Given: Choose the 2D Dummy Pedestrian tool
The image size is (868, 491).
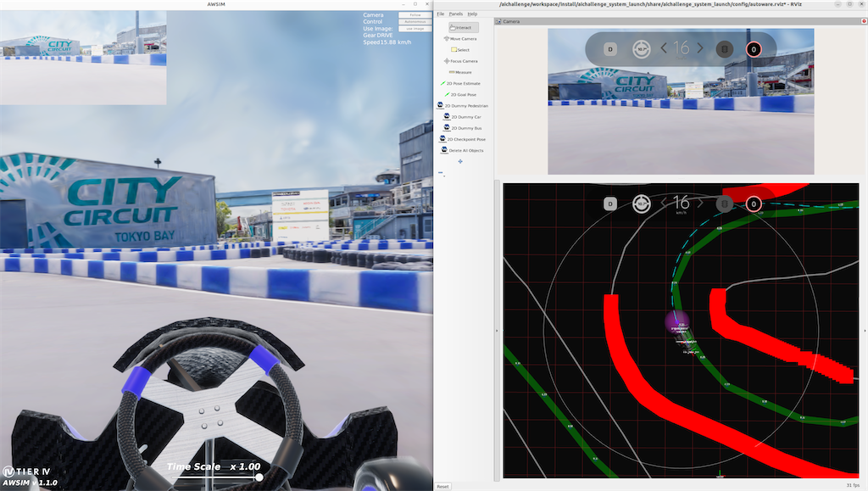Looking at the screenshot, I should click(463, 106).
